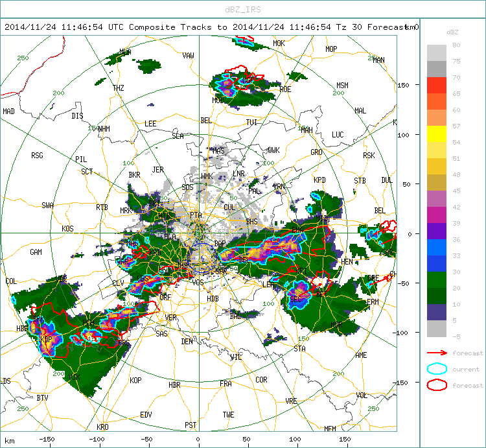Click the MAD station label
Screen dimensions: 486x448
point(8,111)
